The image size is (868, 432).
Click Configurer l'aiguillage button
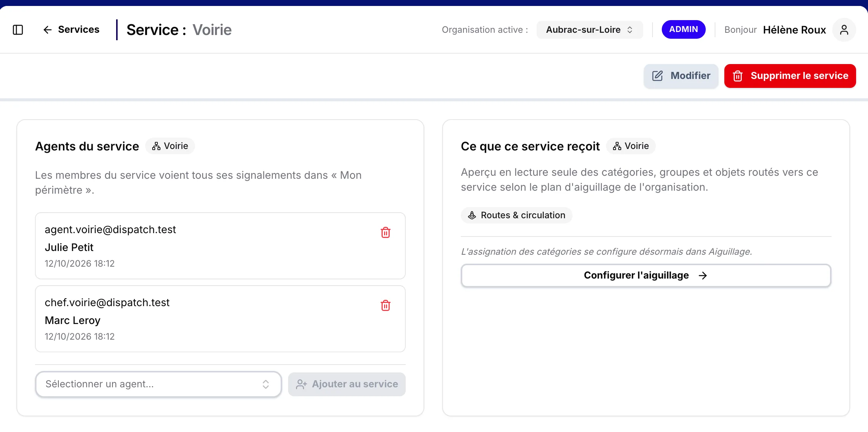[x=646, y=276]
